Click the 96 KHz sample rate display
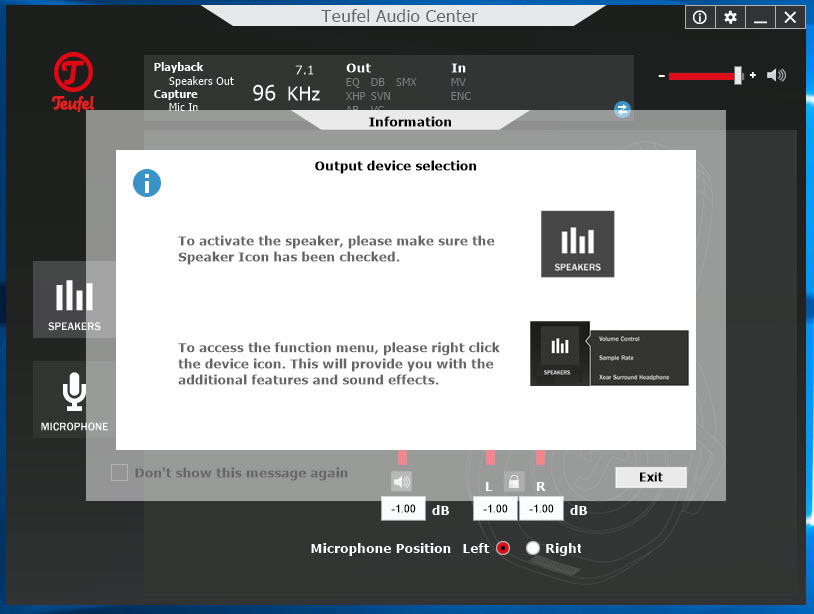This screenshot has height=614, width=814. point(286,93)
